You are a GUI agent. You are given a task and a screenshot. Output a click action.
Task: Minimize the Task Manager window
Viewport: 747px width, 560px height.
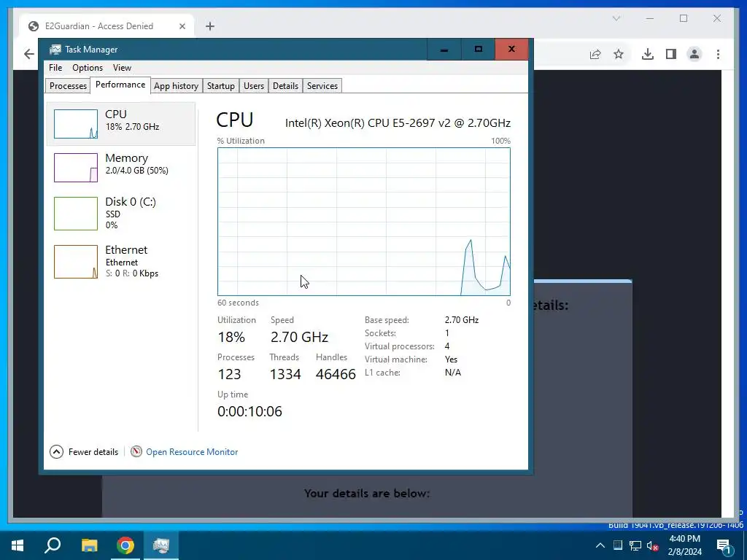(x=444, y=50)
